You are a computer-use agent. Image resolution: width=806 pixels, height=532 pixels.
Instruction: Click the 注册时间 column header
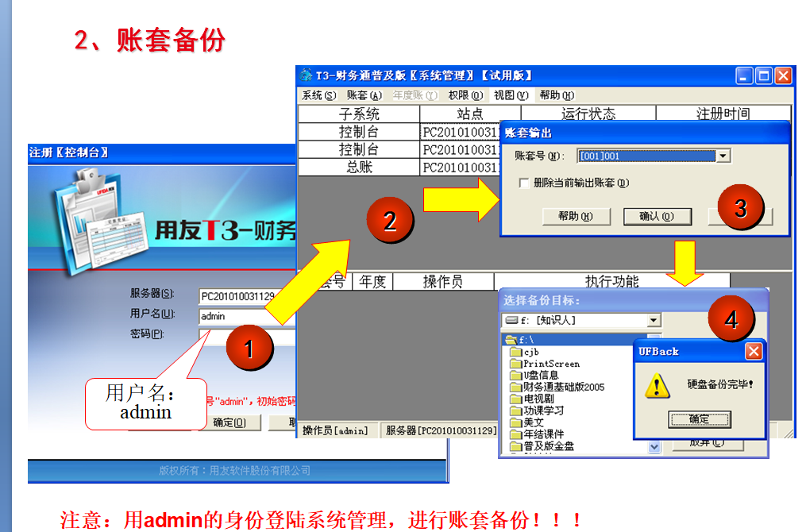pyautogui.click(x=723, y=114)
